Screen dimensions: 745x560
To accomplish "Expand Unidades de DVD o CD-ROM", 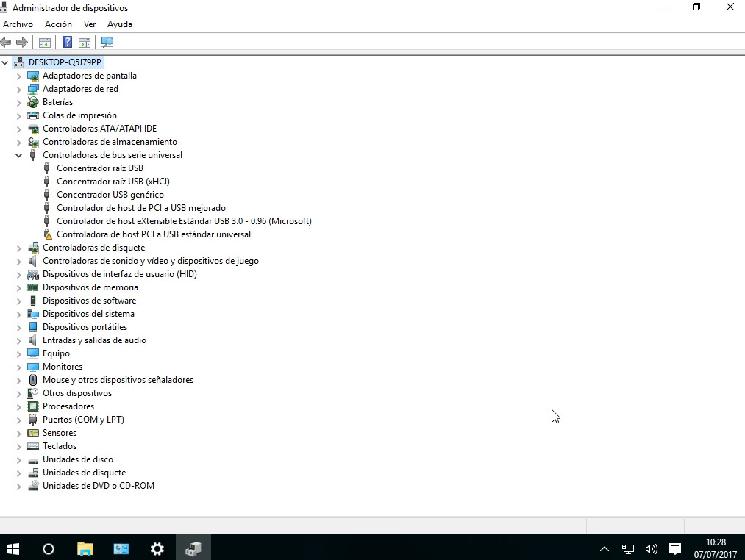I will click(x=19, y=486).
